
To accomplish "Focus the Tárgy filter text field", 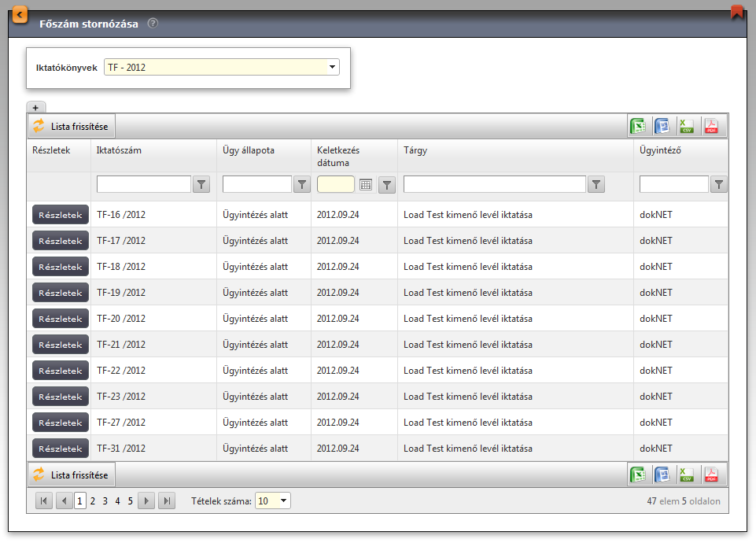I will coord(495,184).
